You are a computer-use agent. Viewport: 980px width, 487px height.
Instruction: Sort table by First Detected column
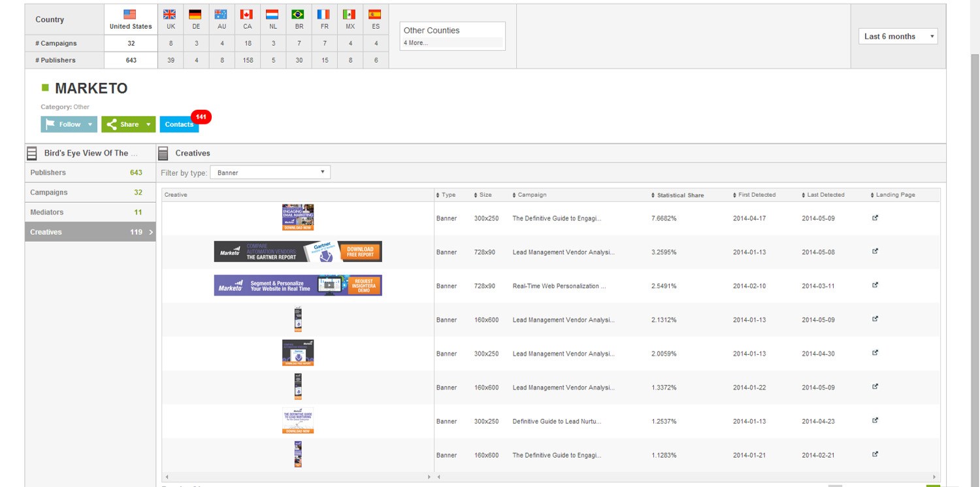pos(754,195)
